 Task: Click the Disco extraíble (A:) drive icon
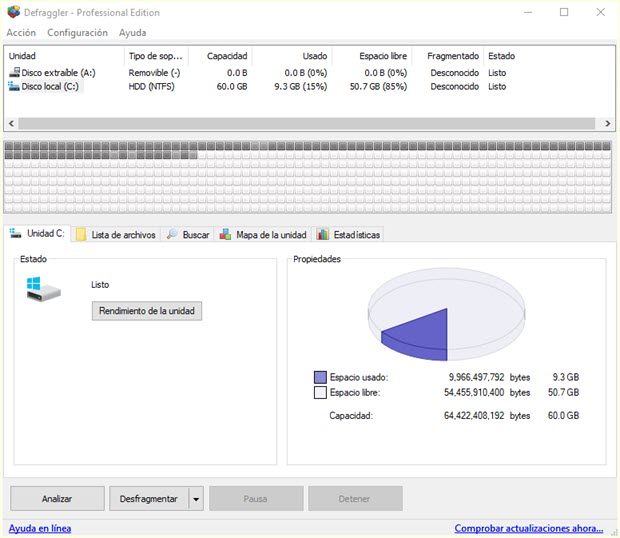coord(14,72)
